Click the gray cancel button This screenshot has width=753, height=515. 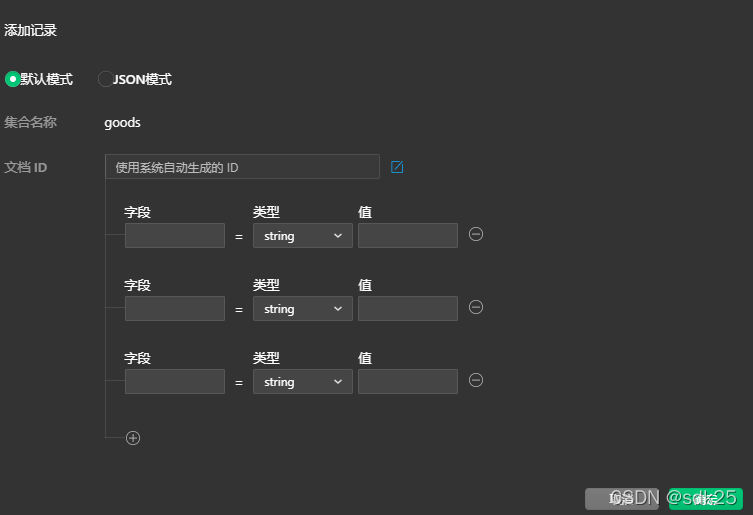621,499
